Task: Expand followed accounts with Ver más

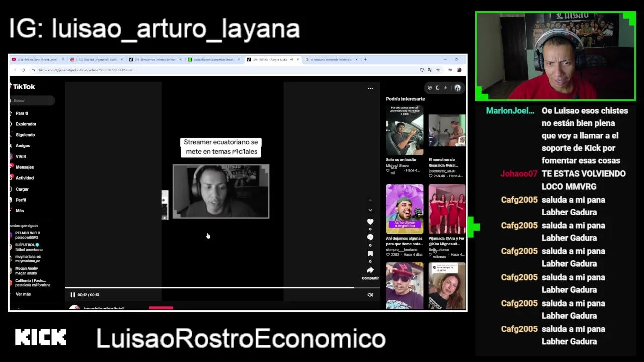Action: pos(23,294)
